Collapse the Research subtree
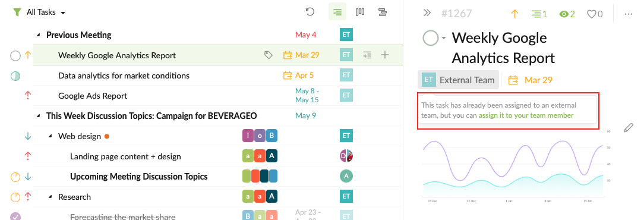 tap(50, 197)
